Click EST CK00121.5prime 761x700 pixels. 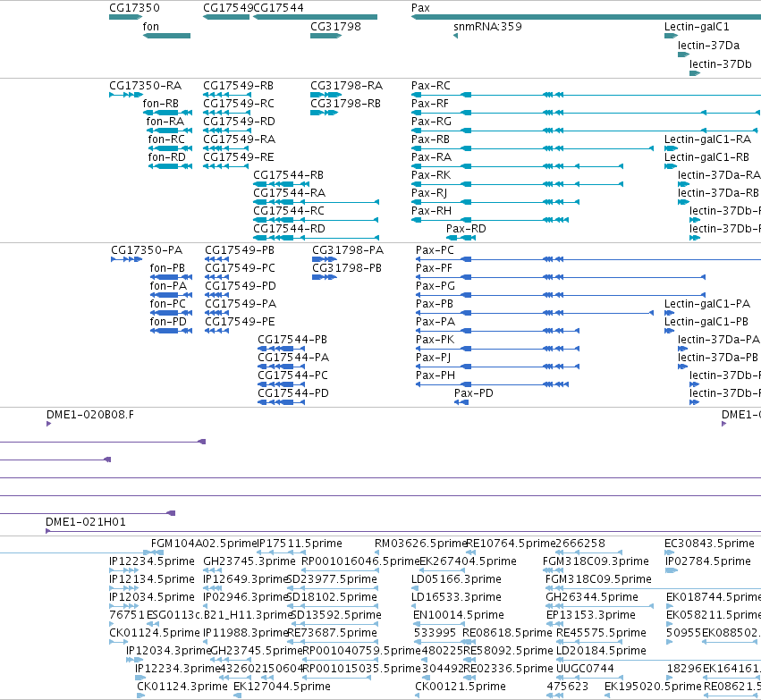418,696
